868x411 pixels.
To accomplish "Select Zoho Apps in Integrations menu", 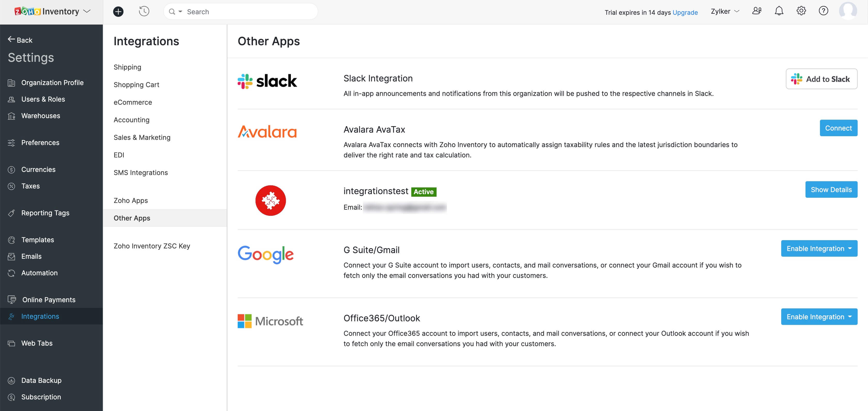I will 131,200.
